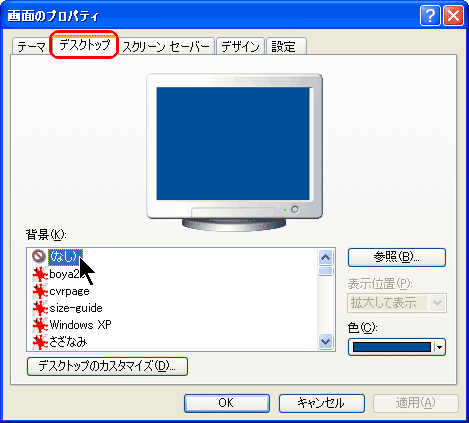This screenshot has height=423, width=469.
Task: Click the blue color swatch
Action: point(392,347)
